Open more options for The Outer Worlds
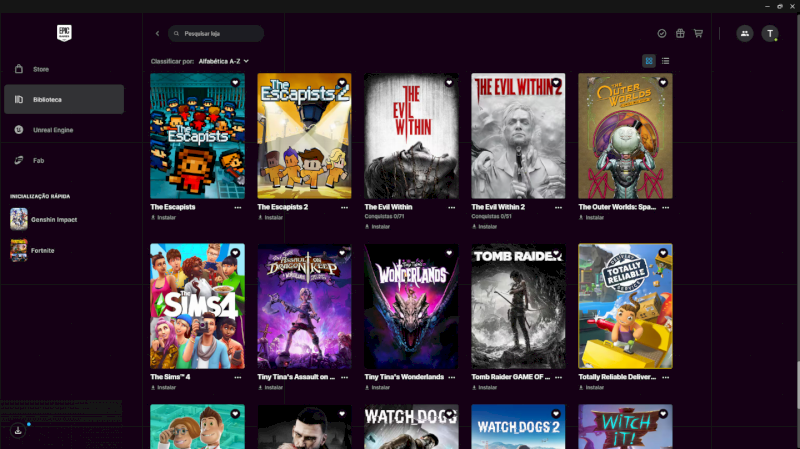 666,208
